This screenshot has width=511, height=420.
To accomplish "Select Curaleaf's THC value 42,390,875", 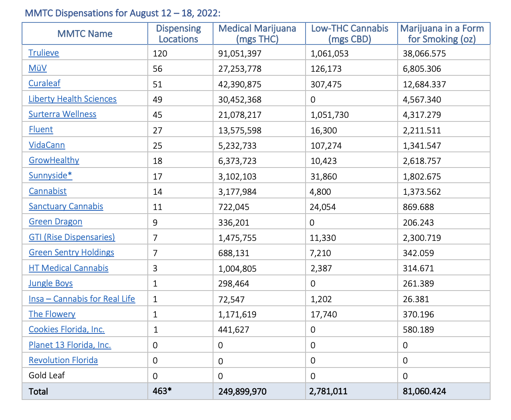I will (240, 85).
